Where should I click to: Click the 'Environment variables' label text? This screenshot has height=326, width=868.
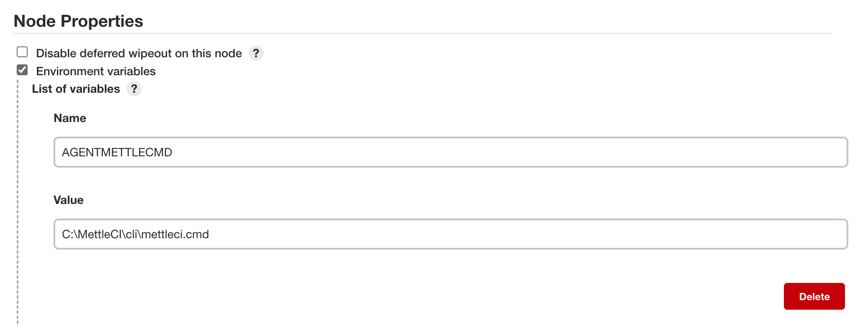click(x=96, y=71)
